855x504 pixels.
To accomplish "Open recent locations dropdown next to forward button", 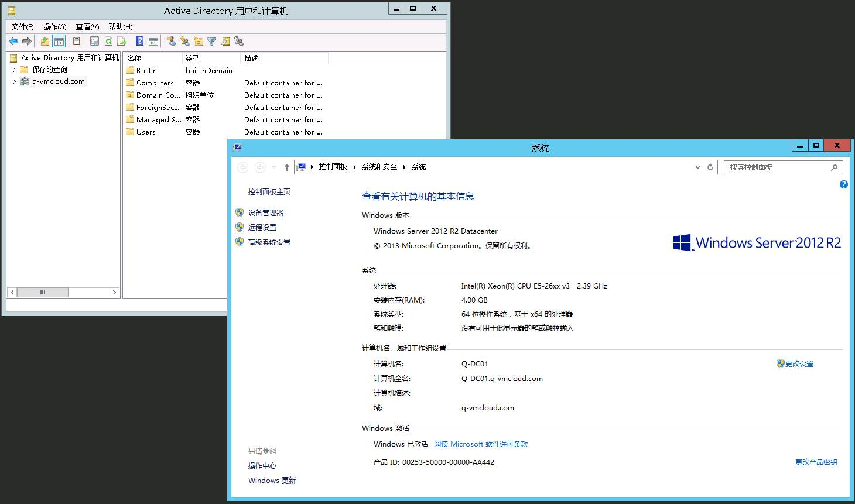I will (273, 167).
